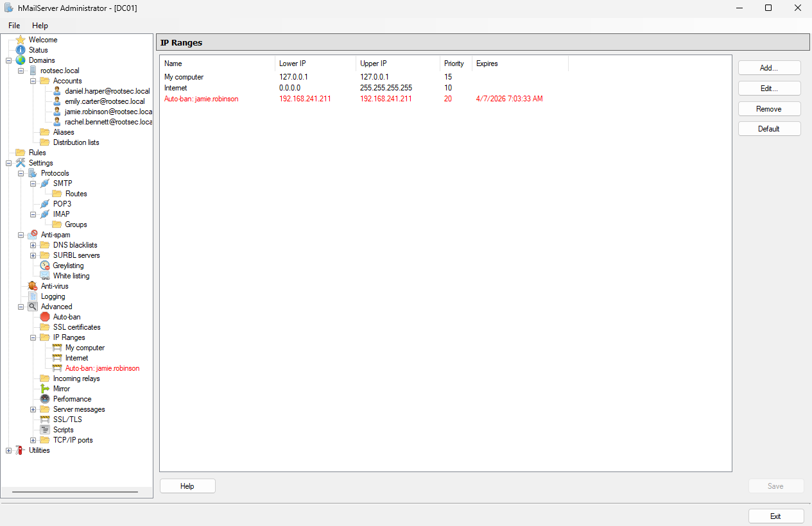The width and height of the screenshot is (812, 526).
Task: Click the Edit... button
Action: pyautogui.click(x=769, y=89)
